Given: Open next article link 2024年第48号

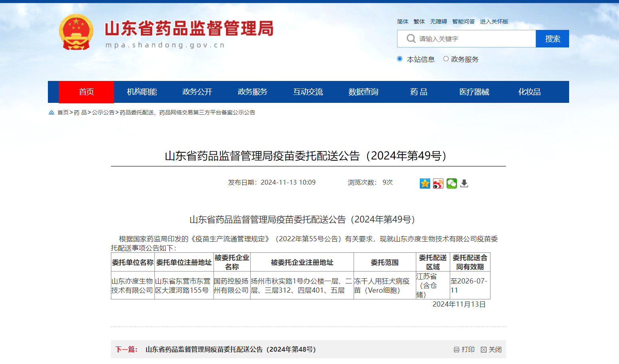Looking at the screenshot, I should coord(230,350).
